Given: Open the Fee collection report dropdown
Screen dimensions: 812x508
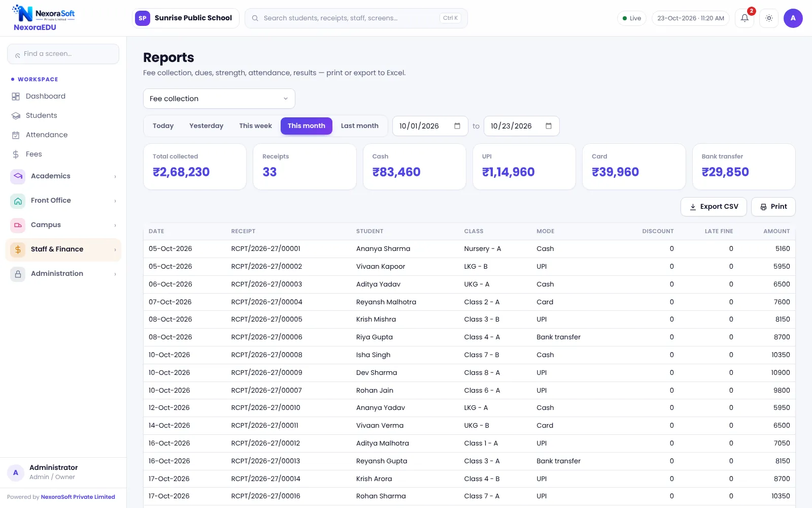Looking at the screenshot, I should coord(219,99).
